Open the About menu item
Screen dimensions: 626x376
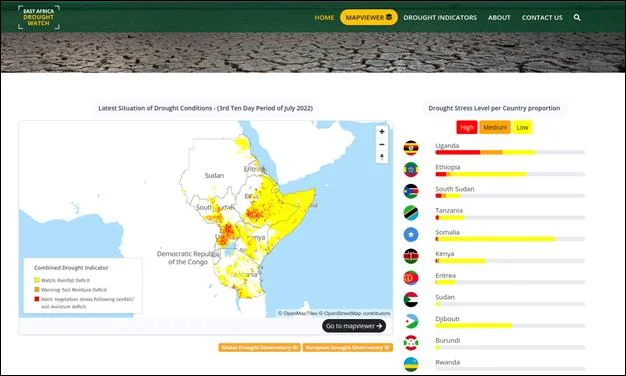point(499,18)
